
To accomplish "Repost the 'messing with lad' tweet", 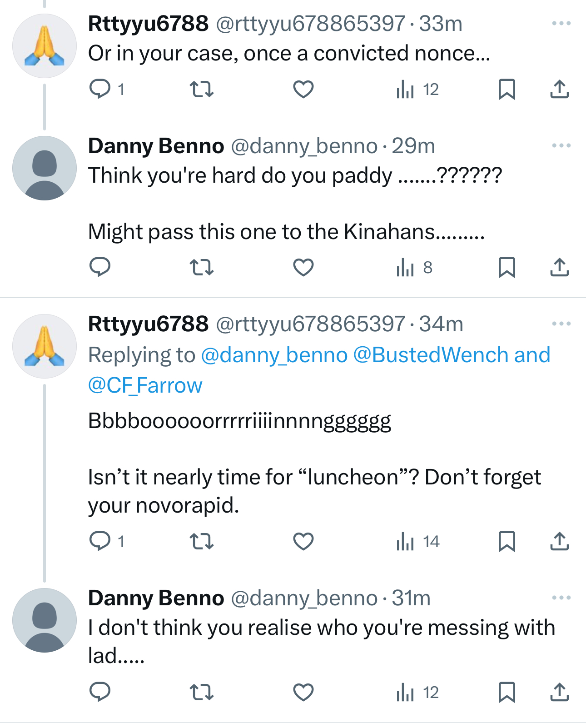I will pyautogui.click(x=201, y=693).
